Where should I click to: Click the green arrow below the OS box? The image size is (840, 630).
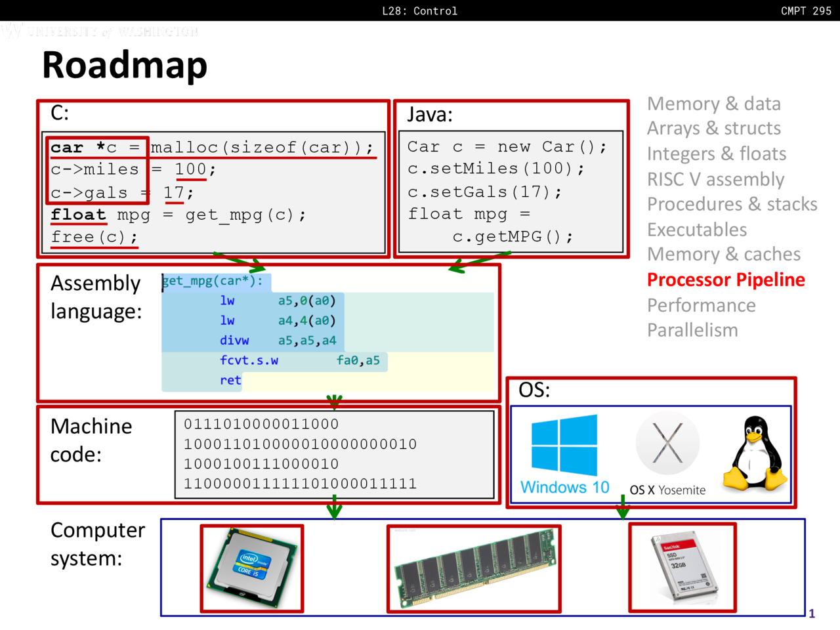pos(623,507)
